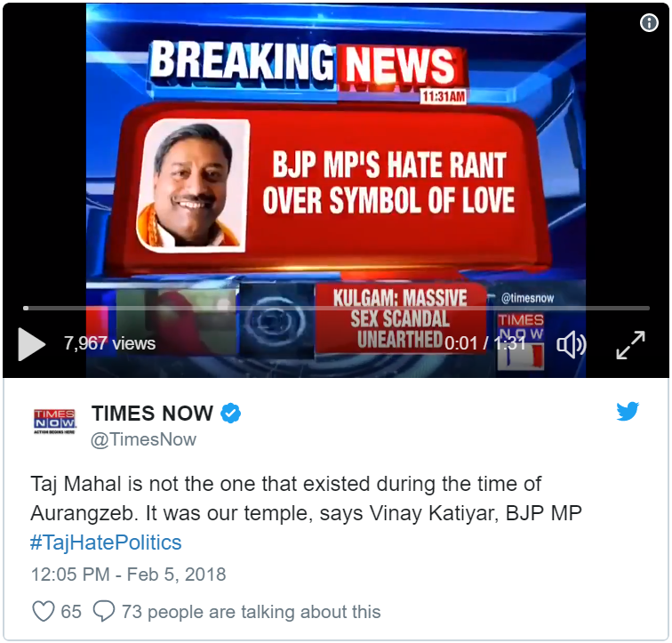Seek along the video progress bar

[336, 309]
